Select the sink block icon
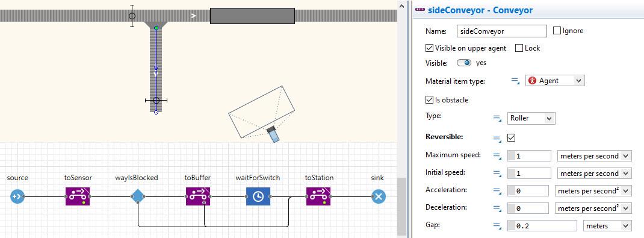The height and width of the screenshot is (238, 644). (378, 196)
